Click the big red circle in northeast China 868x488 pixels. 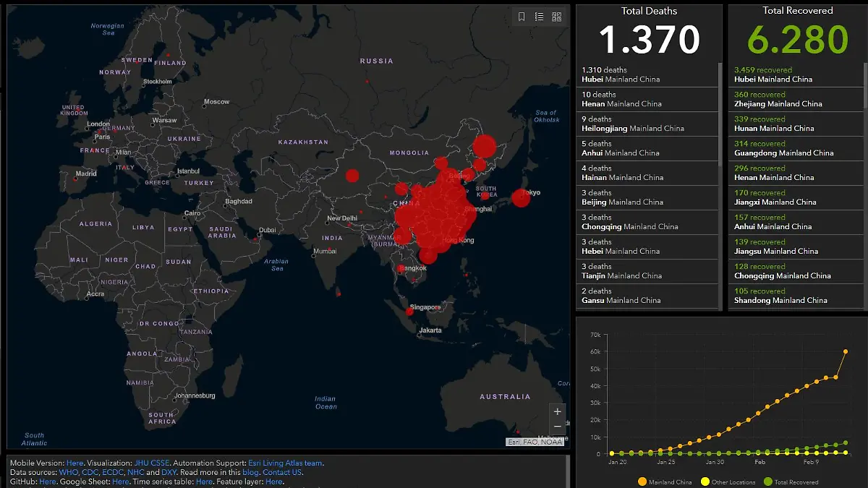point(485,147)
